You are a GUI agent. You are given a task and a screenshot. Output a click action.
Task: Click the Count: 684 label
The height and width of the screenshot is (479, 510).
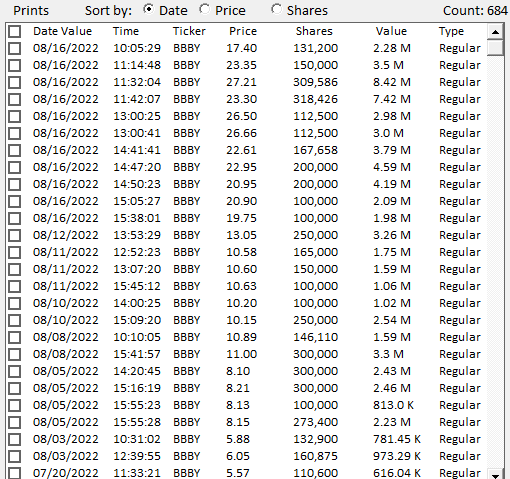point(475,11)
